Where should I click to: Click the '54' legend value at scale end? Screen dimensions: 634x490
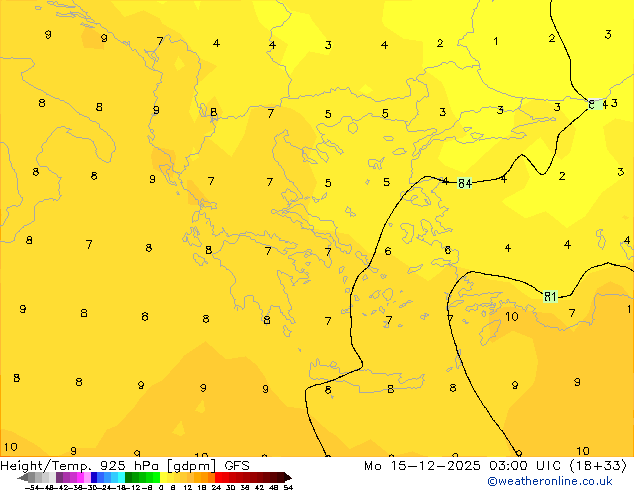(288, 488)
